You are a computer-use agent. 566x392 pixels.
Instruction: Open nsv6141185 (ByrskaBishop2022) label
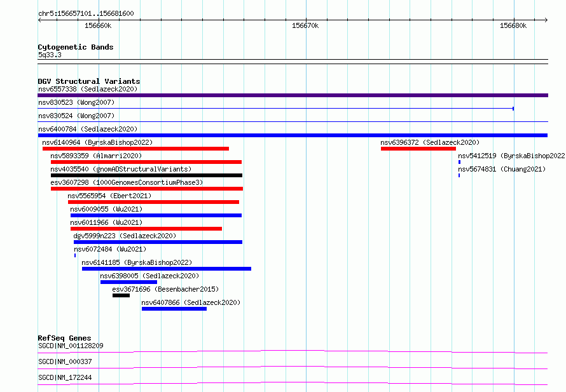[137, 262]
